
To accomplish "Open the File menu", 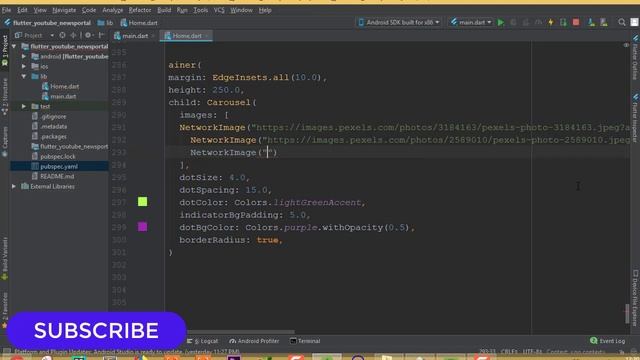I will coord(7,10).
